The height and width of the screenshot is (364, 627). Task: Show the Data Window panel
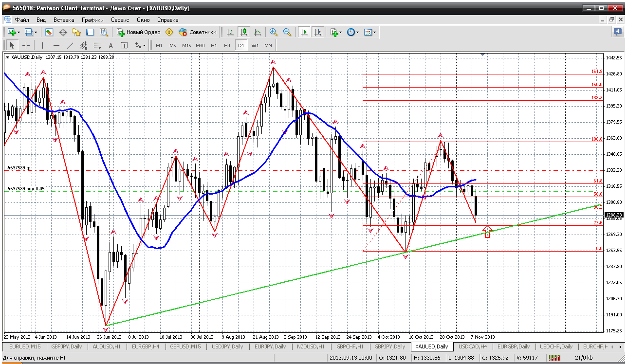pos(63,32)
